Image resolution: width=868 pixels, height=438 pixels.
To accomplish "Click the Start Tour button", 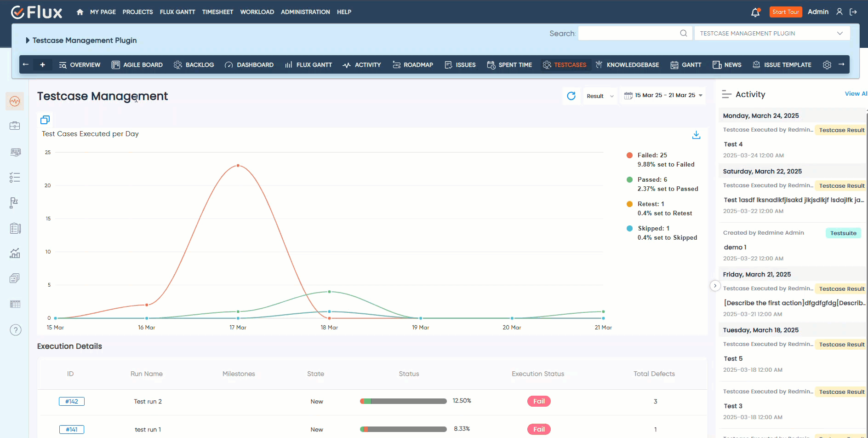I will pyautogui.click(x=786, y=12).
